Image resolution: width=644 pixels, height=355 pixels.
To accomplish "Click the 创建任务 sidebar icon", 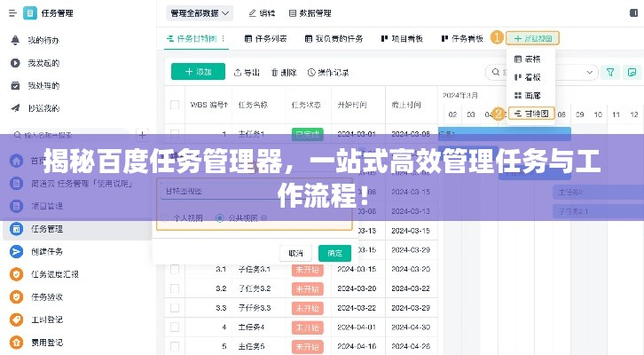I will click(16, 251).
